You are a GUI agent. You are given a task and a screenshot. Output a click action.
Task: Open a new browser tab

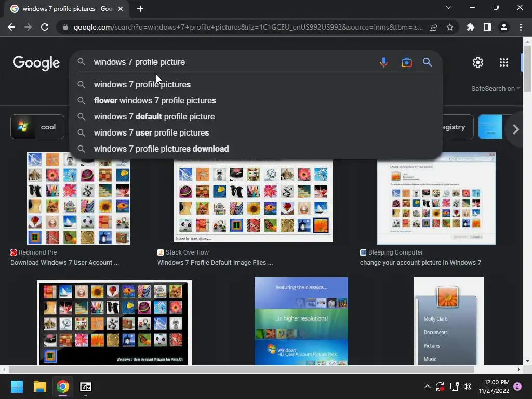click(140, 9)
